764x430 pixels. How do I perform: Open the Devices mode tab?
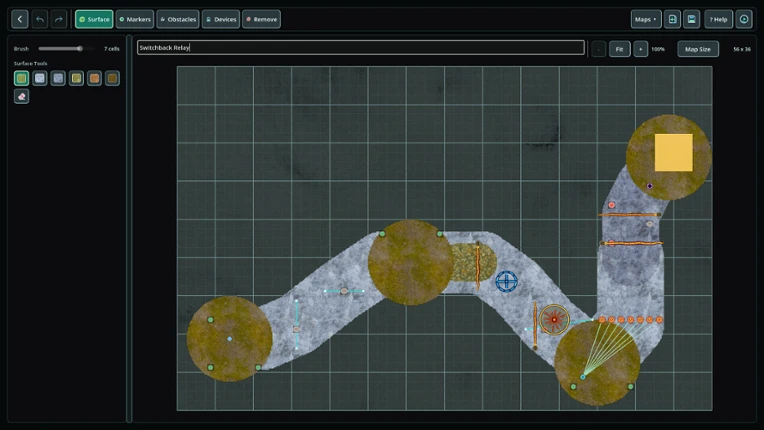pyautogui.click(x=221, y=19)
